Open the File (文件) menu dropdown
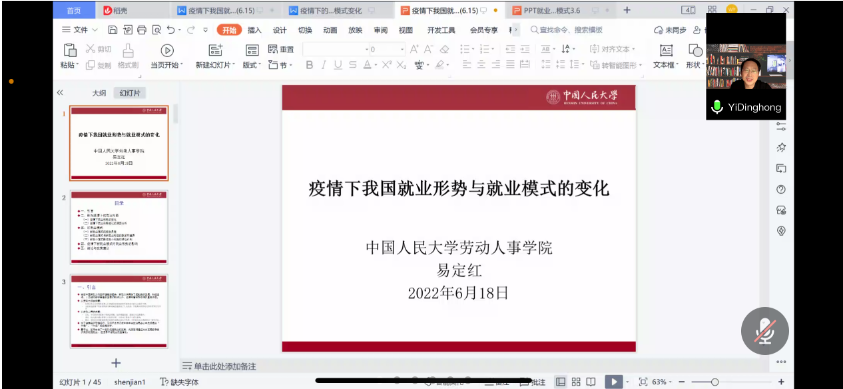 pyautogui.click(x=80, y=30)
